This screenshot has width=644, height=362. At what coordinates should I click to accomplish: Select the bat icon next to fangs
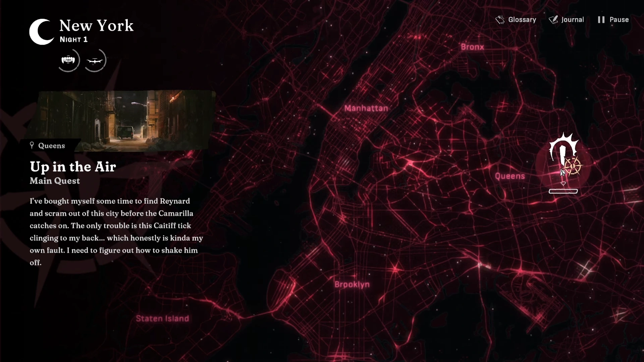(95, 61)
